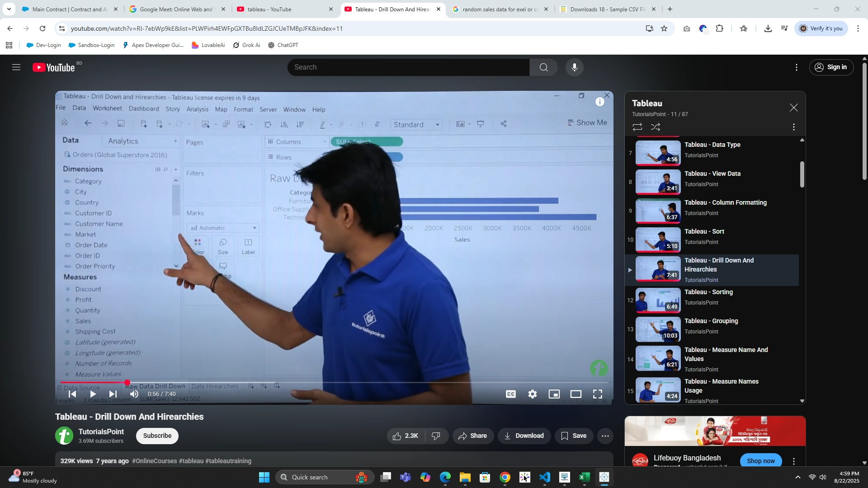The width and height of the screenshot is (868, 488).
Task: Open the browser tab search dropdown
Action: pyautogui.click(x=9, y=9)
